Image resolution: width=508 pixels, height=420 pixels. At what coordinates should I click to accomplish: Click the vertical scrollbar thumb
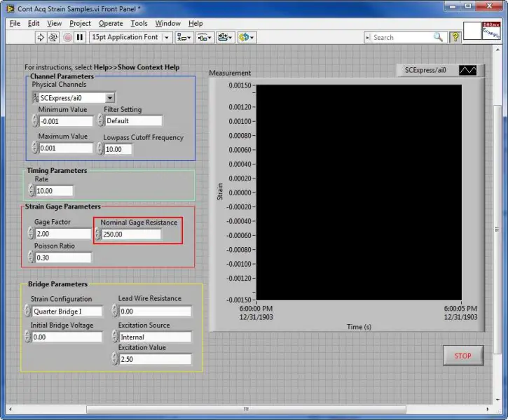pos(497,229)
